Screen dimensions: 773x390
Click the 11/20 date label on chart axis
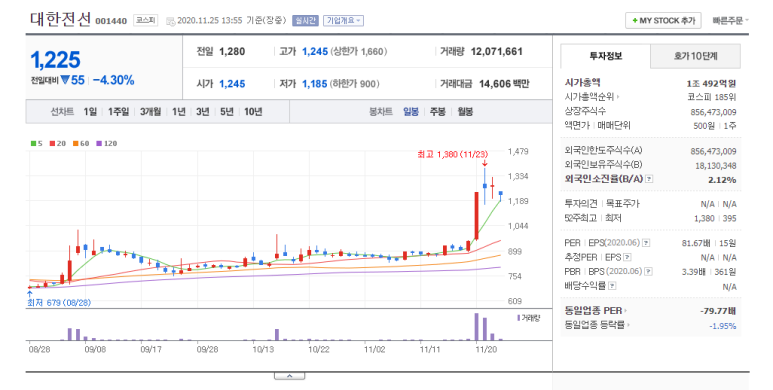(x=486, y=349)
